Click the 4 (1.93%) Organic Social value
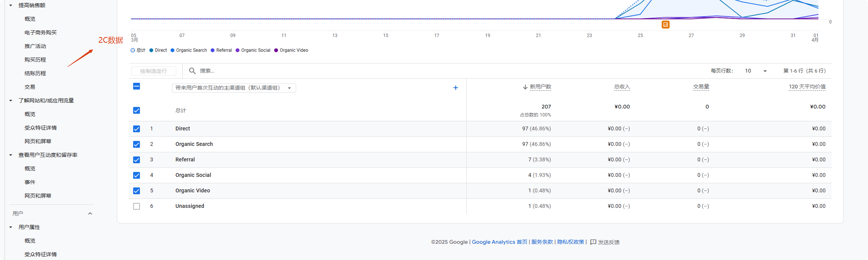The width and height of the screenshot is (868, 260). pyautogui.click(x=539, y=175)
